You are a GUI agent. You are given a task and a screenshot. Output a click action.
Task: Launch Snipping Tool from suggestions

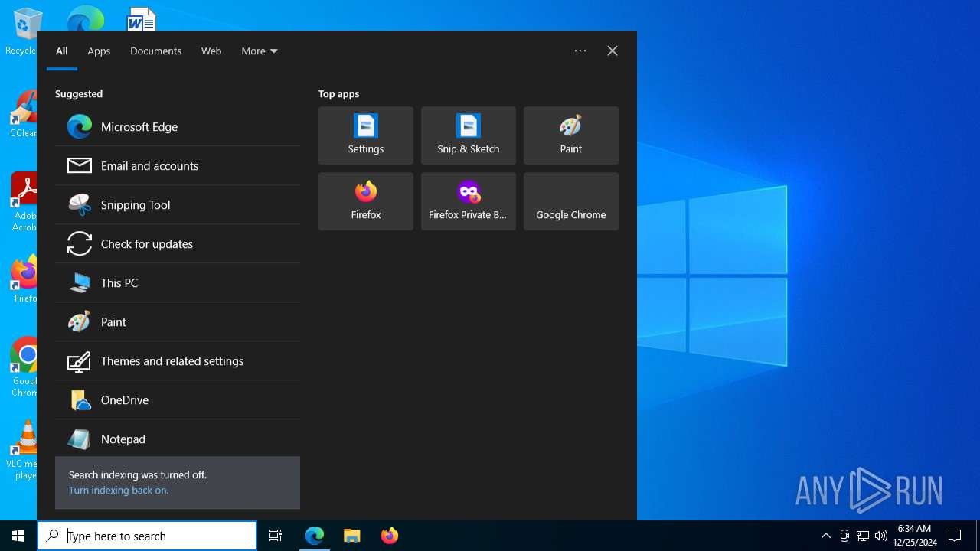[178, 205]
